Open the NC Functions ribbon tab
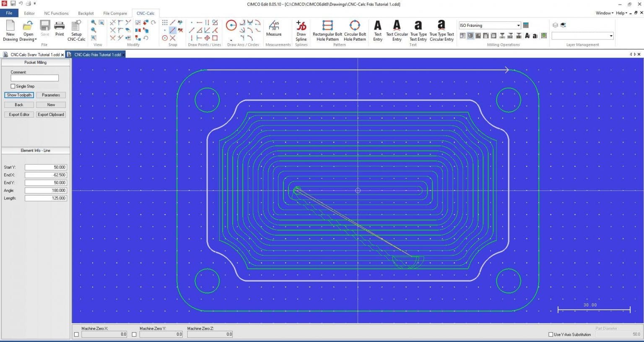The height and width of the screenshot is (342, 644). click(x=55, y=13)
